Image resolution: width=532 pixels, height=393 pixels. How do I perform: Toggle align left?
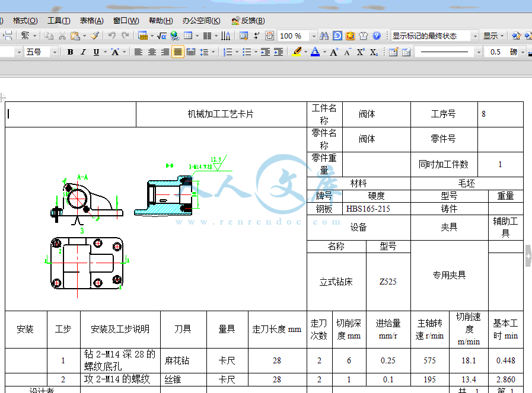pos(138,52)
